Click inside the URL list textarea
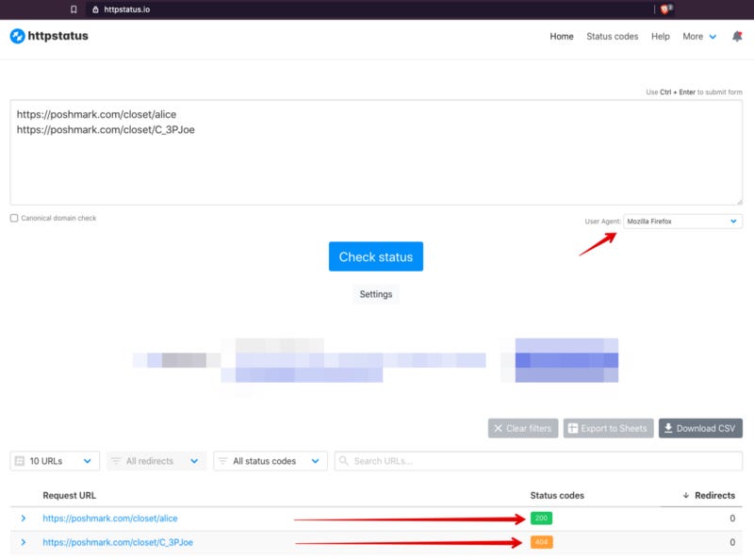The height and width of the screenshot is (560, 754). pos(376,153)
